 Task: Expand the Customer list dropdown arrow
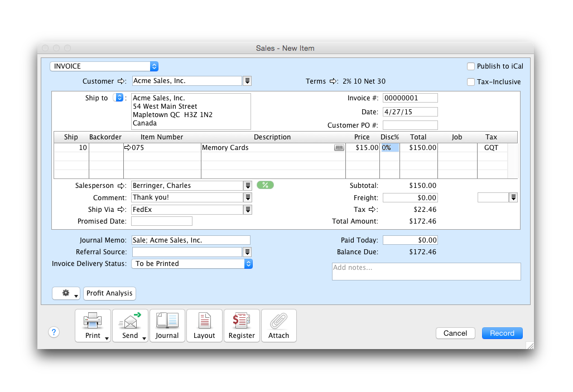coord(247,81)
